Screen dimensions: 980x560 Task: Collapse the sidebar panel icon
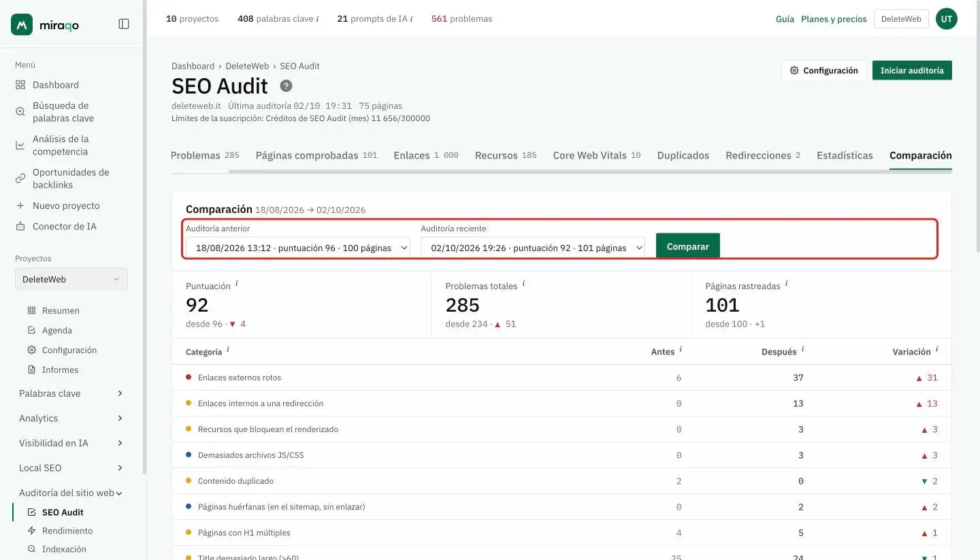[x=124, y=24]
